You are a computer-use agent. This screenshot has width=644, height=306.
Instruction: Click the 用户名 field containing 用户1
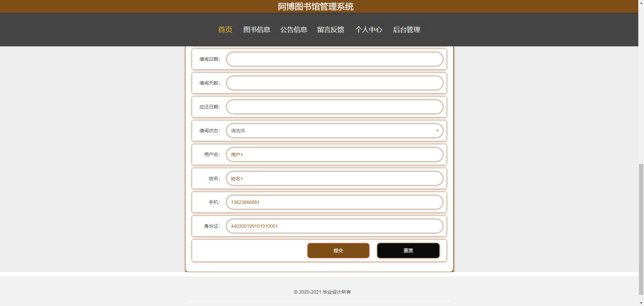point(334,155)
